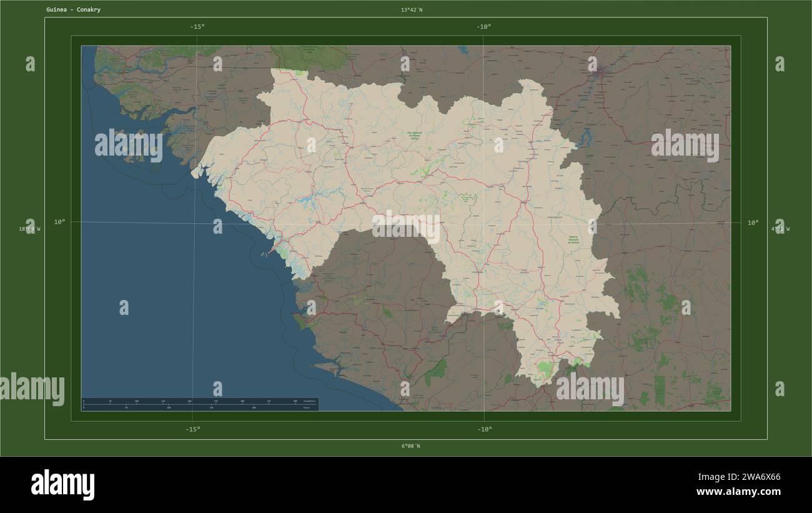
Task: Click the '13°42'N' northern latitude label
Action: click(x=412, y=10)
